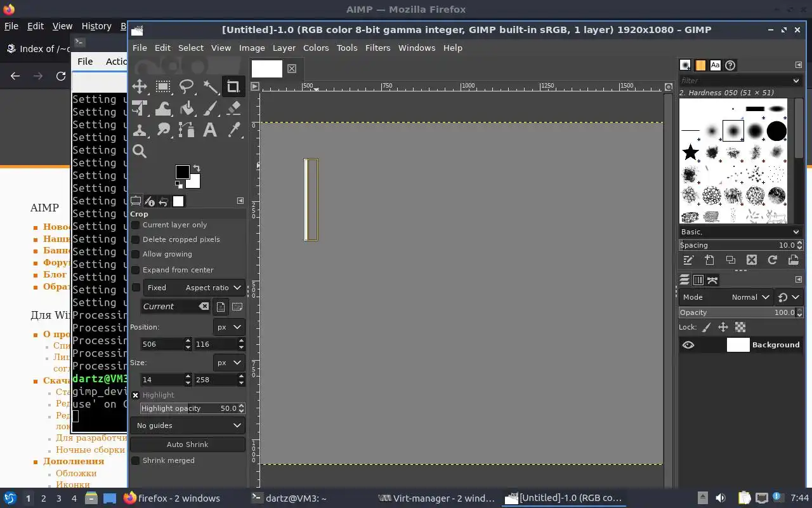The height and width of the screenshot is (508, 812).
Task: Select the Color Picker eyedropper tool
Action: tap(233, 130)
